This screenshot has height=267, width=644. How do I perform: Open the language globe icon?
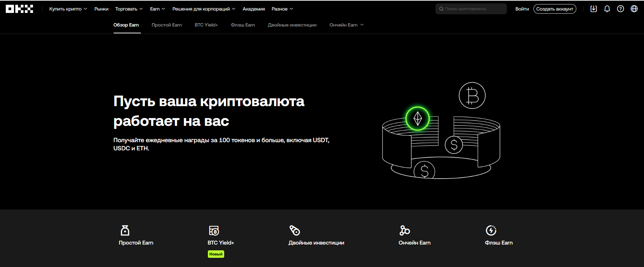point(634,9)
